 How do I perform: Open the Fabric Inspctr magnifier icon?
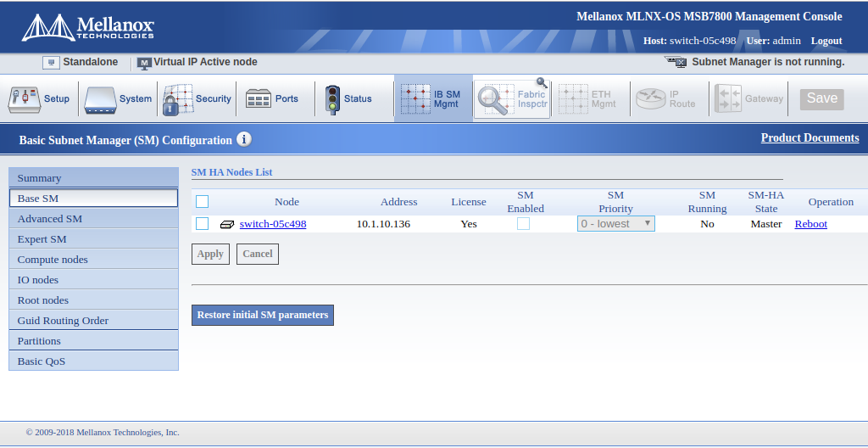[x=496, y=99]
